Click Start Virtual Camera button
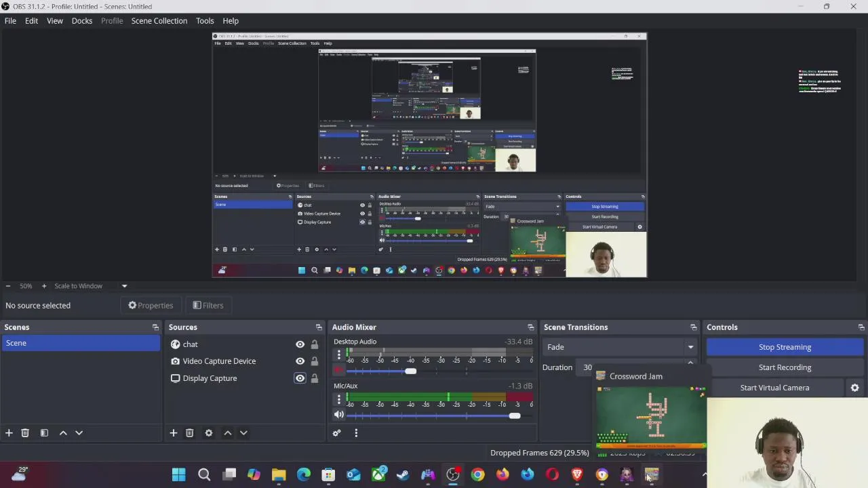This screenshot has height=488, width=868. click(774, 388)
